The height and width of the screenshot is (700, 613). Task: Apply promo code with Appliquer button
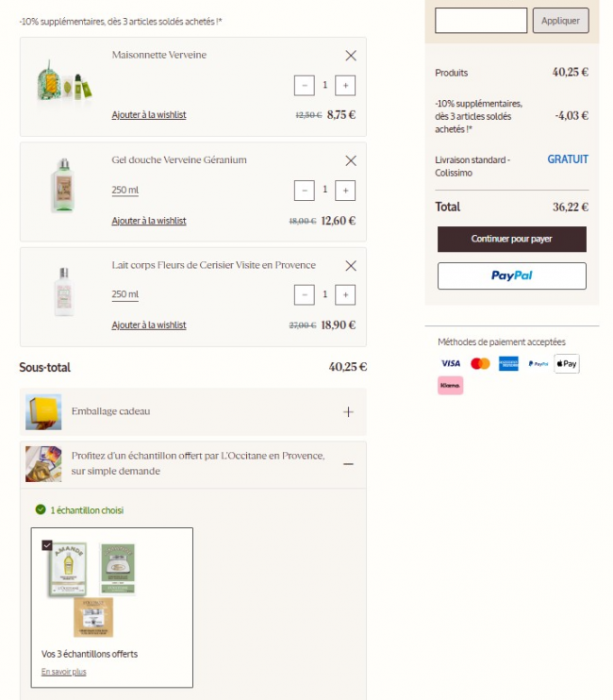pyautogui.click(x=560, y=21)
